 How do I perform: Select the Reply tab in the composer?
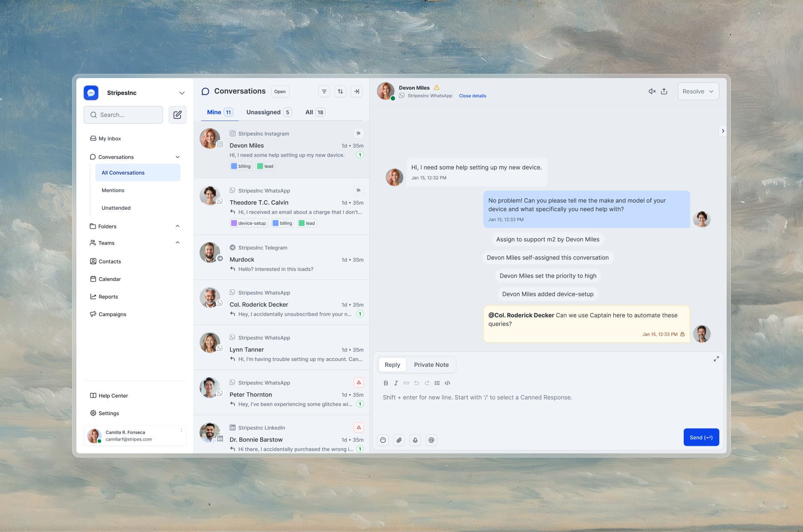click(392, 365)
